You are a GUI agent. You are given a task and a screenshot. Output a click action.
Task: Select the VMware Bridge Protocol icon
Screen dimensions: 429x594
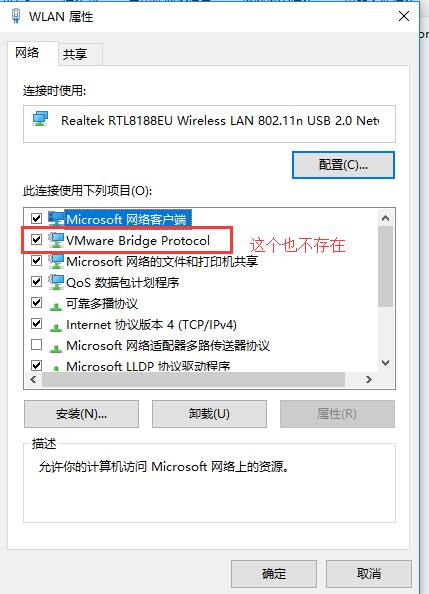56,240
